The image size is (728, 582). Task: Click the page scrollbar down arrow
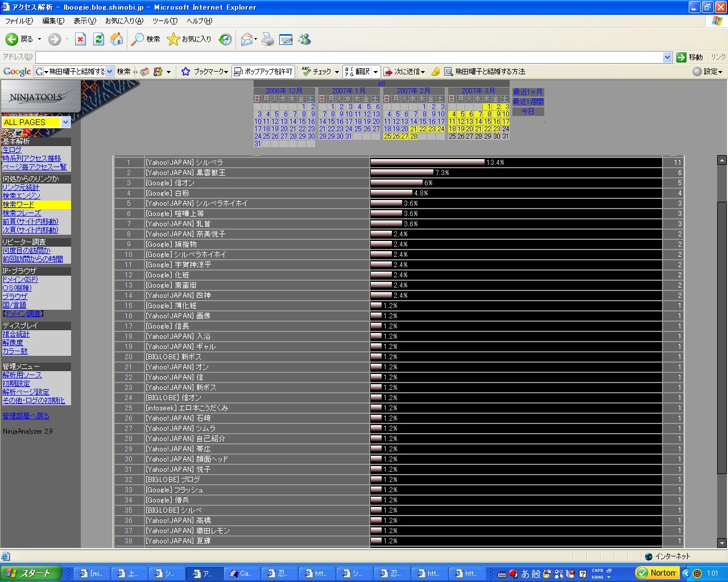(x=722, y=543)
